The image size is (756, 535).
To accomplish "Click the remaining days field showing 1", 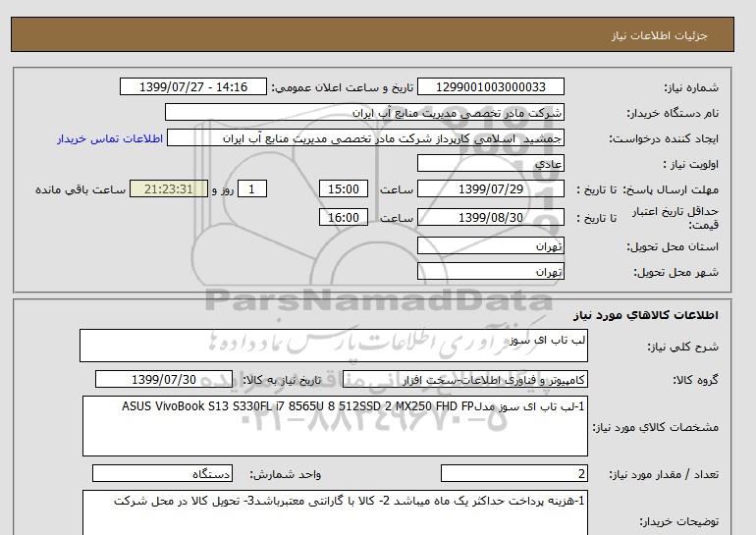I will pos(251,188).
